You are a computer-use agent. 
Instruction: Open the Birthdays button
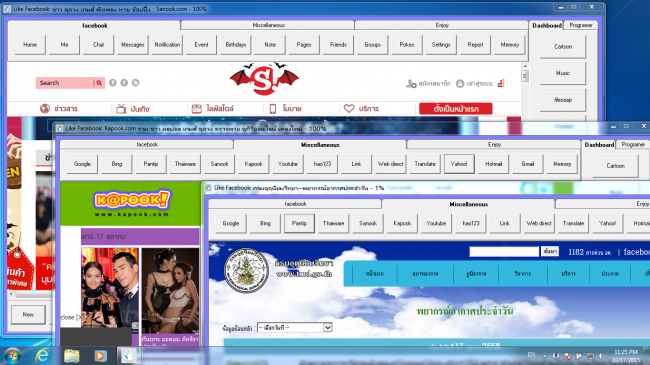point(235,45)
